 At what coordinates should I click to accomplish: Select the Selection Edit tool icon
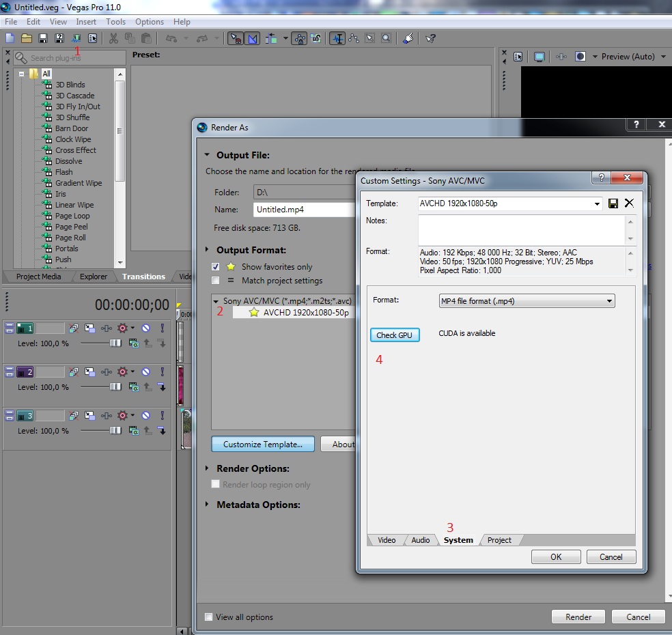click(370, 38)
